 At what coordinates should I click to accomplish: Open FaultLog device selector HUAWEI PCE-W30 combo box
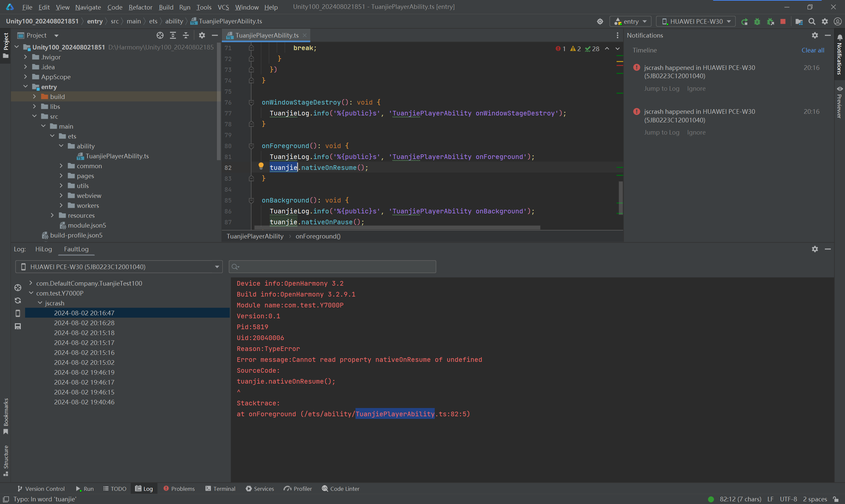pyautogui.click(x=119, y=267)
